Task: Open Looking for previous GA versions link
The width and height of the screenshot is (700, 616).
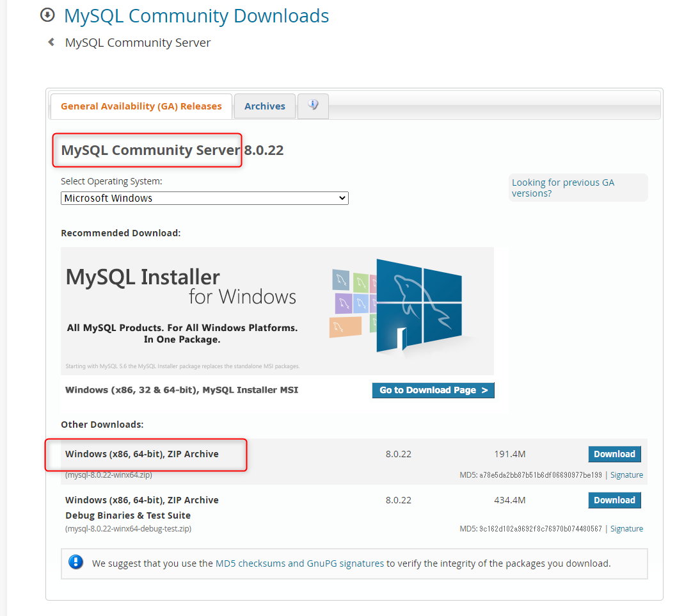Action: [x=563, y=188]
